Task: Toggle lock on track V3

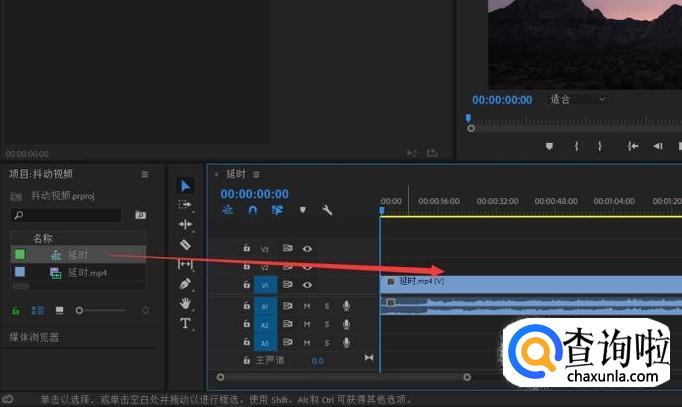Action: tap(246, 248)
